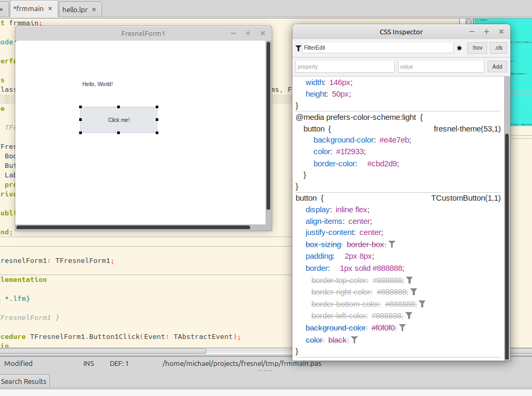
Task: Click the value input field
Action: coord(441,67)
